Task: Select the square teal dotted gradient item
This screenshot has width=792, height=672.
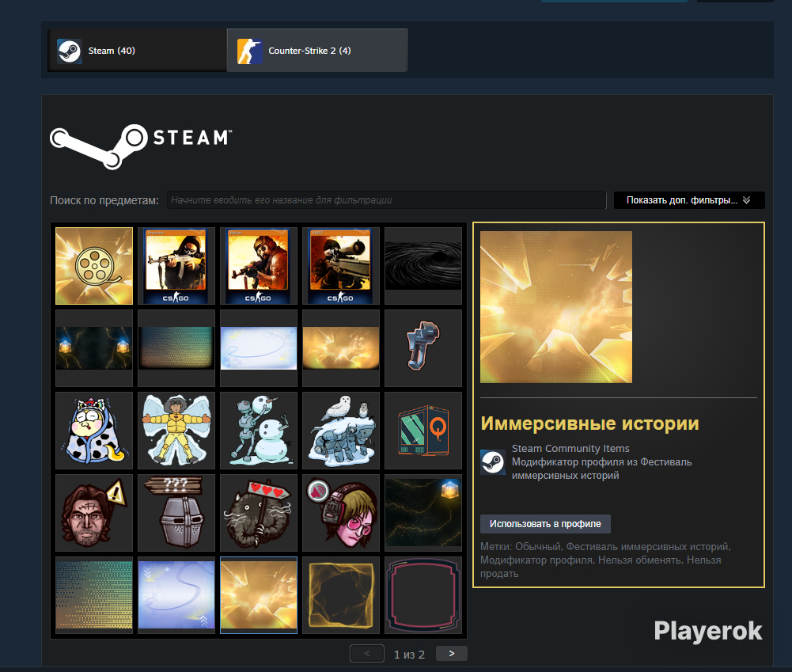Action: click(x=94, y=595)
